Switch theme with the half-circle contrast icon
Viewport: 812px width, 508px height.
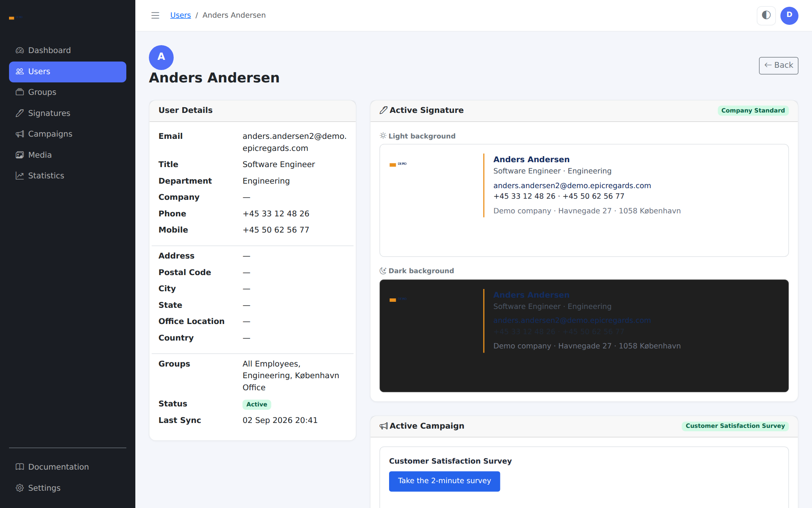point(766,15)
